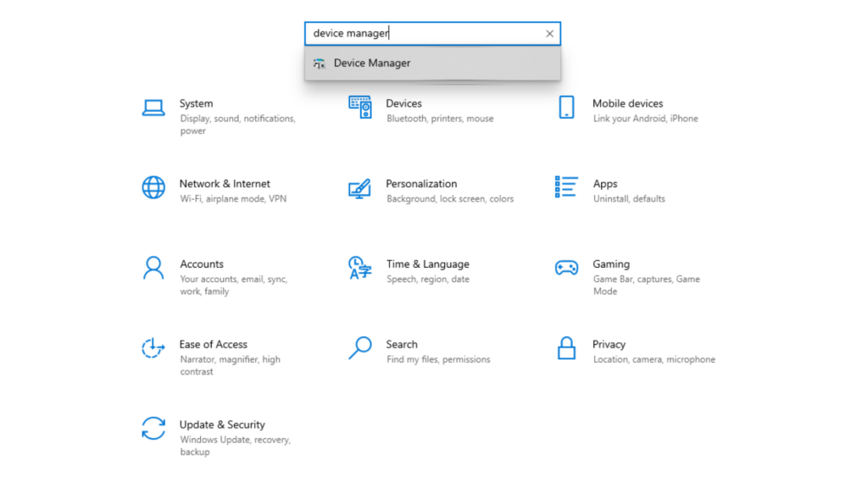Open the Mobile devices phone icon
The width and height of the screenshot is (868, 488).
(x=566, y=108)
